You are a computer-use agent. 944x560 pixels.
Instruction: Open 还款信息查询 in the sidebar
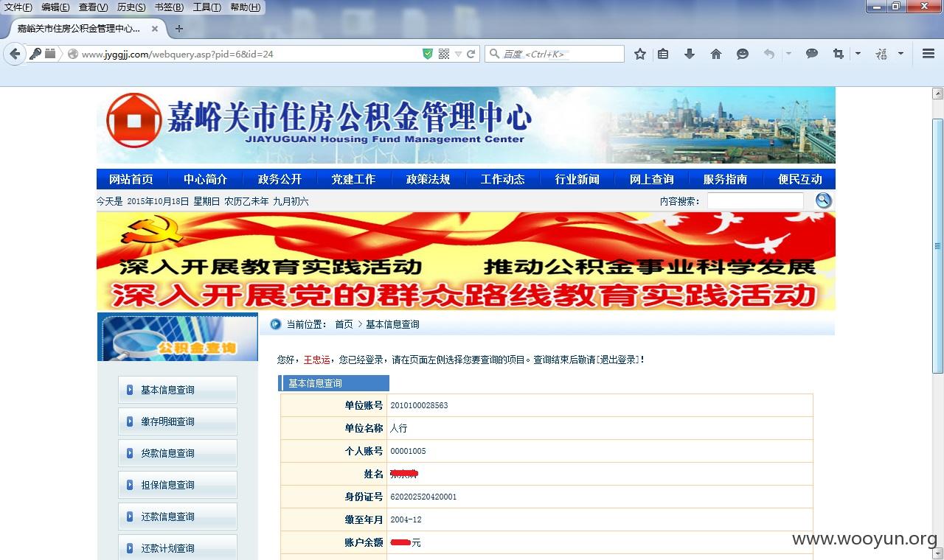(178, 517)
